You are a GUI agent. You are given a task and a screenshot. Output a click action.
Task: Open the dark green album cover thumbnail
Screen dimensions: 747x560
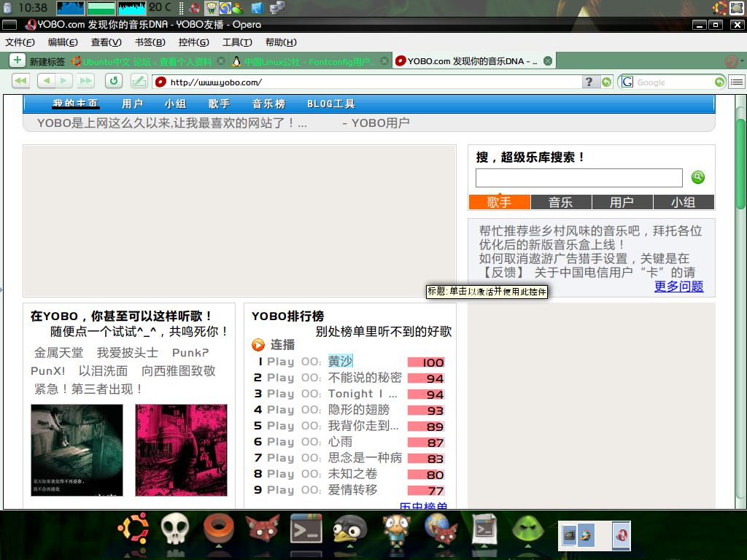pyautogui.click(x=77, y=450)
